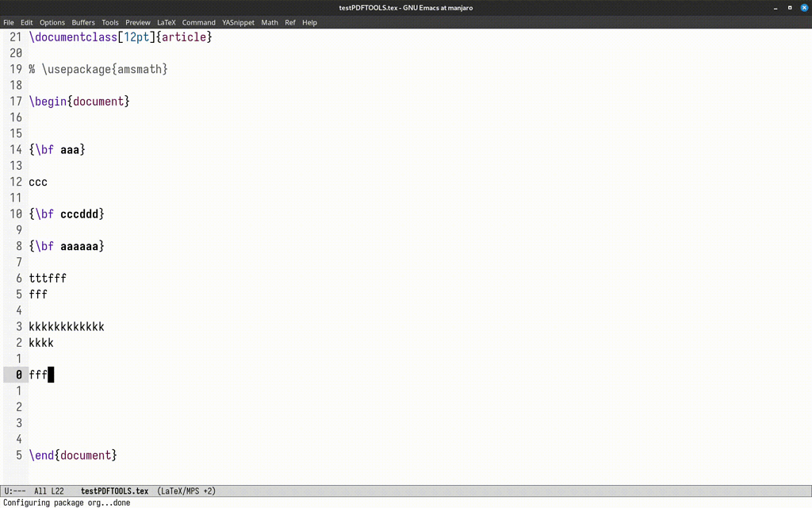Click line number 14 in the margin
This screenshot has width=812, height=508.
16,149
